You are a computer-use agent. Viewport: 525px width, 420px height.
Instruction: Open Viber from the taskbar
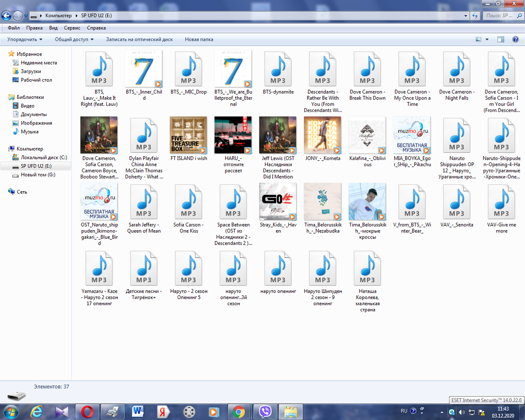click(x=265, y=412)
